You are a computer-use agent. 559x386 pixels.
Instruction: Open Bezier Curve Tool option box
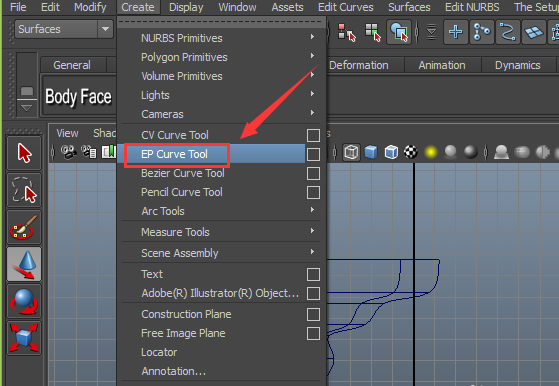click(x=313, y=174)
